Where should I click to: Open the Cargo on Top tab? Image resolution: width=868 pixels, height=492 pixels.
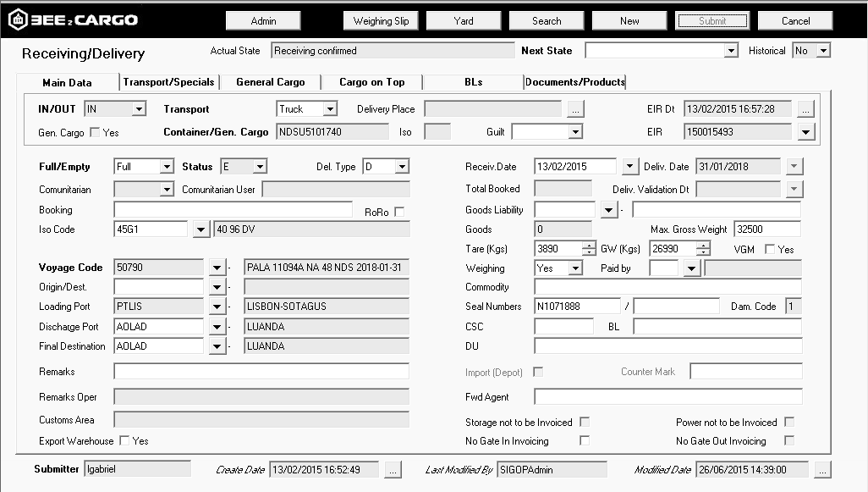click(x=372, y=82)
